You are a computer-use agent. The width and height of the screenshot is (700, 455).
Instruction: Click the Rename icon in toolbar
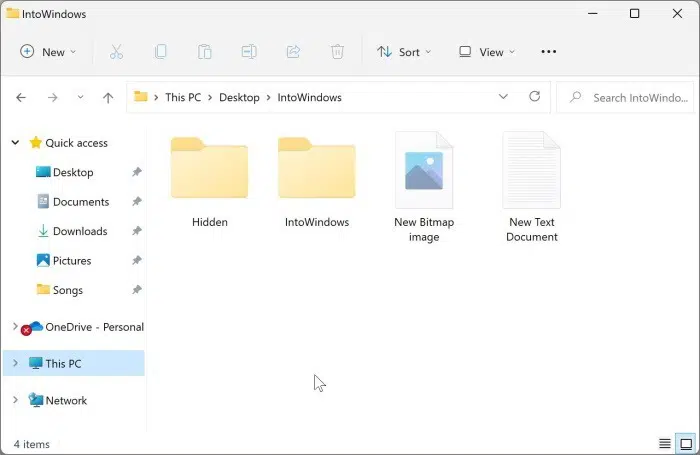pos(249,52)
